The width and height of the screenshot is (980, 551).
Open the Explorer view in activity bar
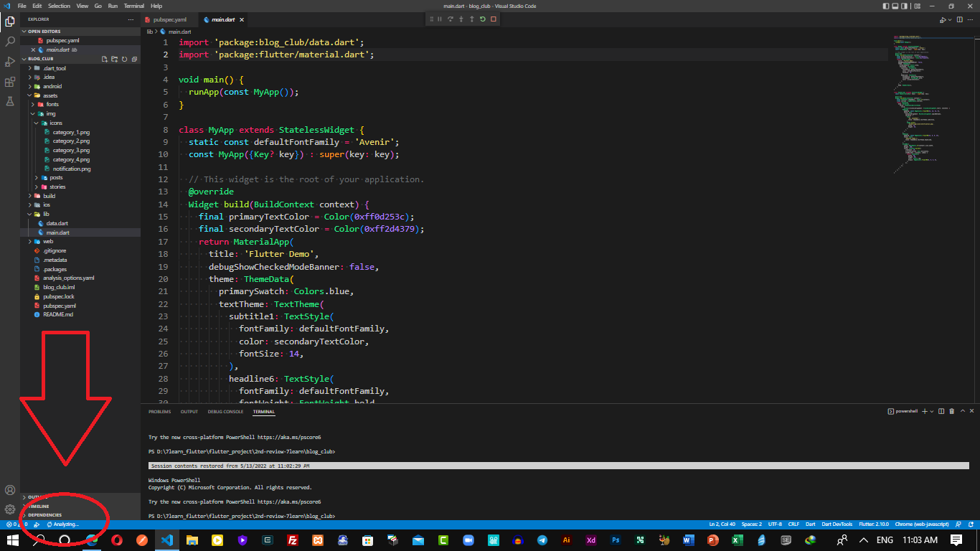[x=10, y=22]
